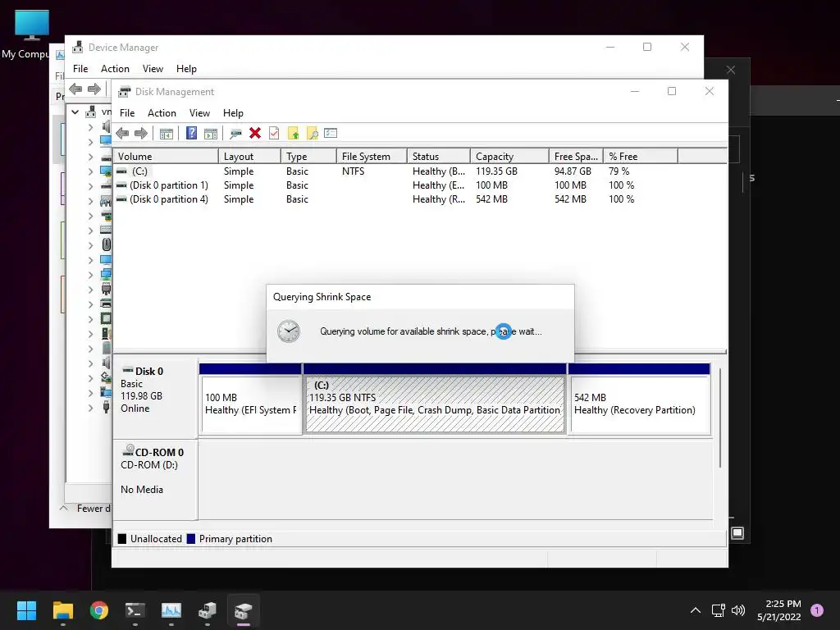Click the 94.87 GB free space cell
Viewport: 840px width, 630px height.
(x=573, y=171)
